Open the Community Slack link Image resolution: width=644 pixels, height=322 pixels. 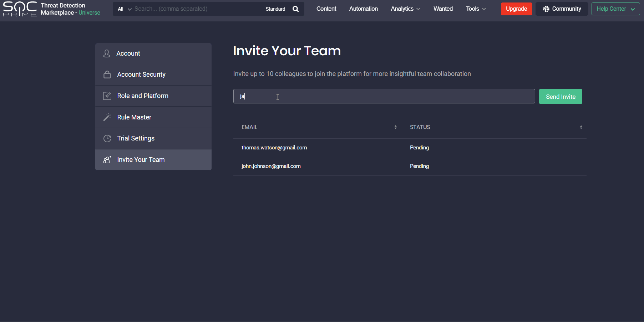pyautogui.click(x=562, y=9)
